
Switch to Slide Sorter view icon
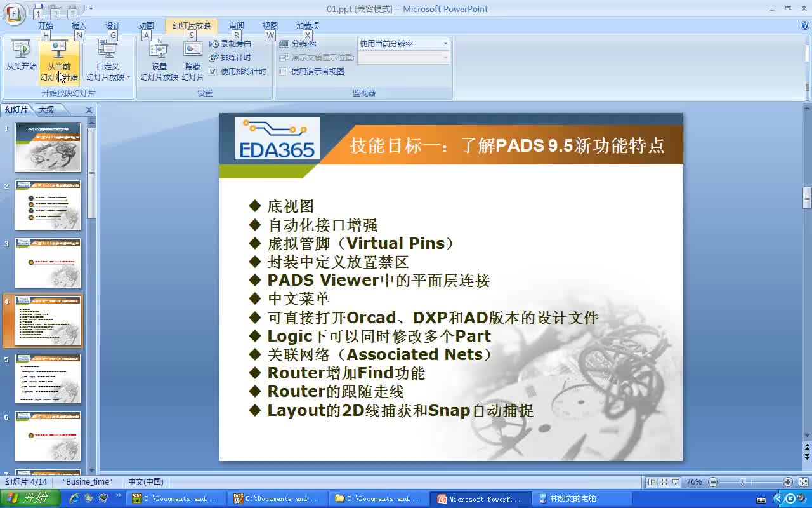(x=664, y=482)
